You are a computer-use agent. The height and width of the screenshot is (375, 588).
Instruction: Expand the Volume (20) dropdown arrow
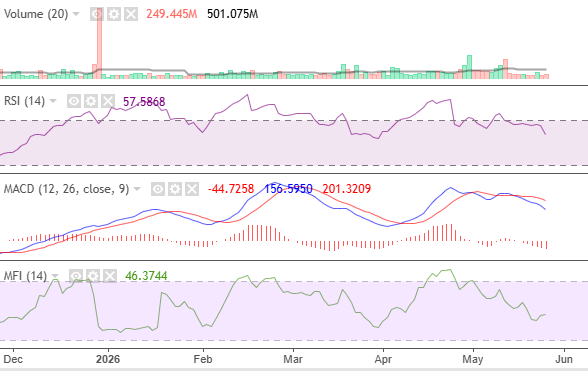pos(76,14)
